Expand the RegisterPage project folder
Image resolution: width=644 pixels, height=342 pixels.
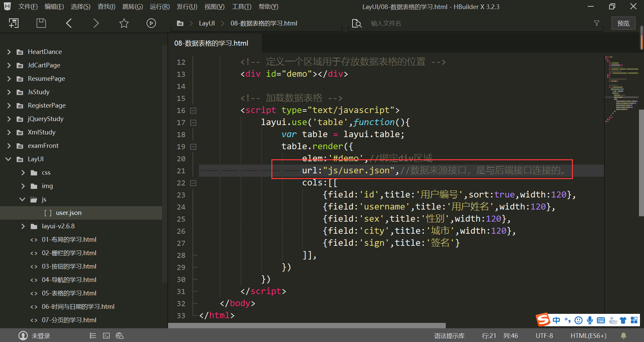[x=9, y=105]
